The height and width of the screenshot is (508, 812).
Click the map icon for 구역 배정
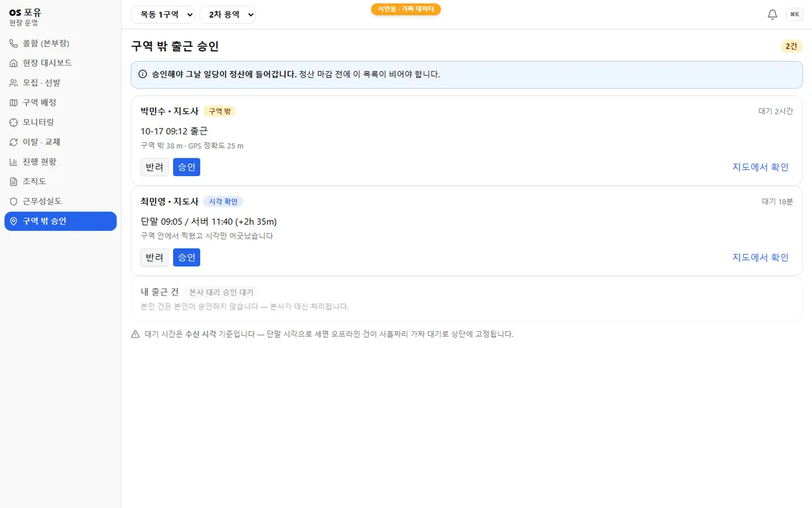pyautogui.click(x=14, y=102)
